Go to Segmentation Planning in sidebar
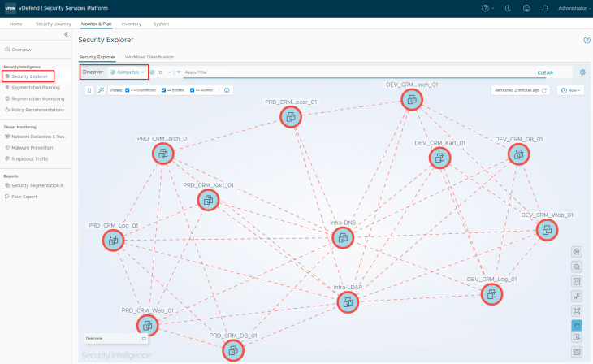This screenshot has width=593, height=364. (x=35, y=87)
